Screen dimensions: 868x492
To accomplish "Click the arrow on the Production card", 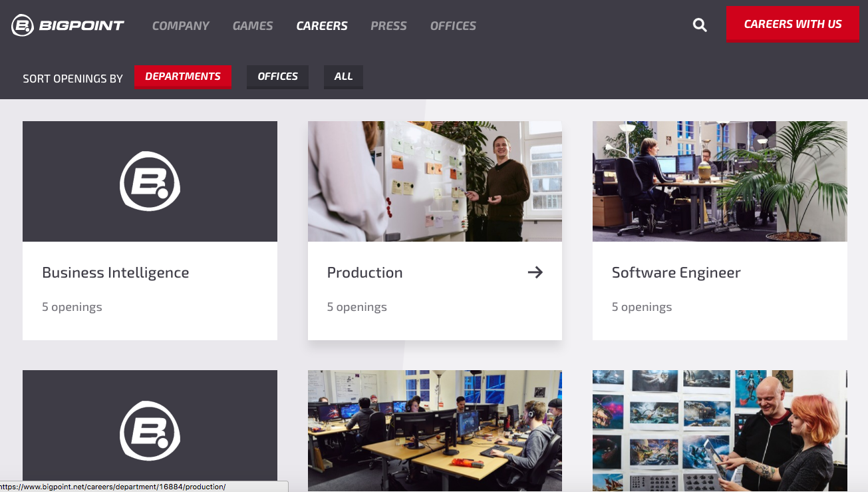I will pos(535,272).
